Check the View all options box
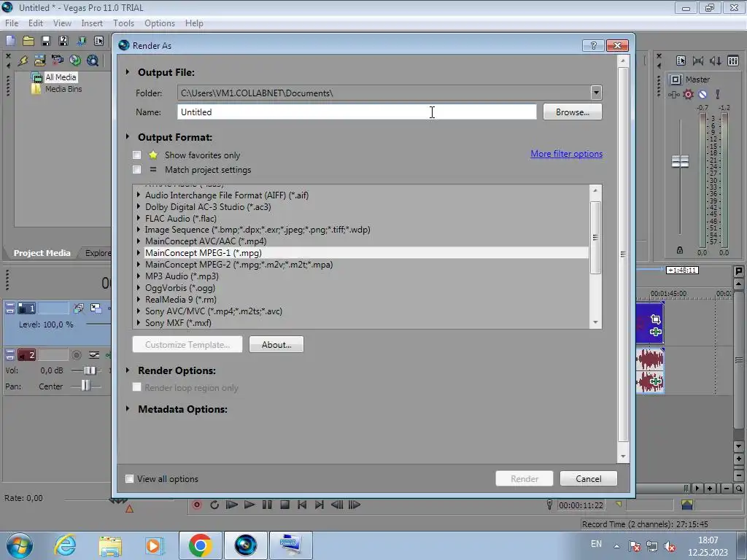747x560 pixels. click(x=129, y=478)
